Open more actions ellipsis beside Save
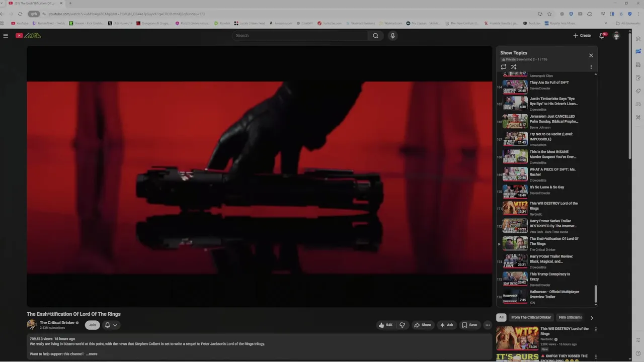The width and height of the screenshot is (644, 362). click(x=488, y=325)
